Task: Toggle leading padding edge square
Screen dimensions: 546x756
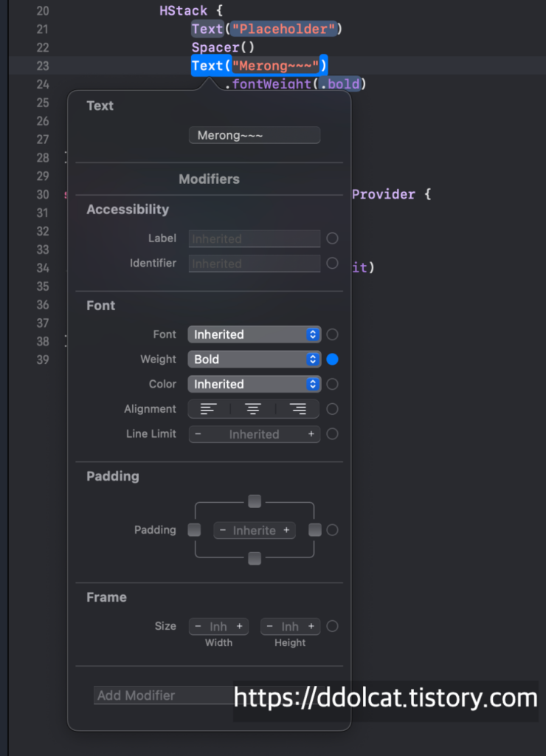Action: (x=195, y=530)
